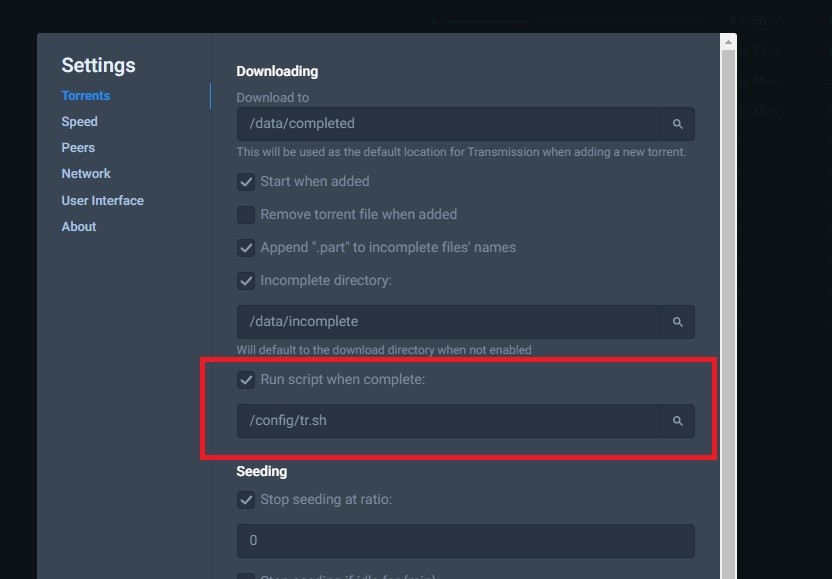The width and height of the screenshot is (832, 579).
Task: Click the browse icon beside /config/tr.sh
Action: [x=678, y=421]
